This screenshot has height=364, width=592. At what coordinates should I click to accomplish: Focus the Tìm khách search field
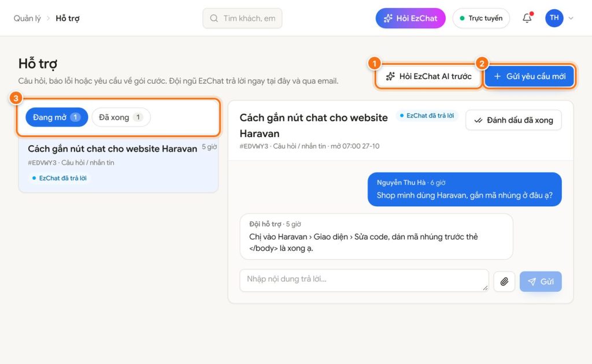[x=242, y=18]
